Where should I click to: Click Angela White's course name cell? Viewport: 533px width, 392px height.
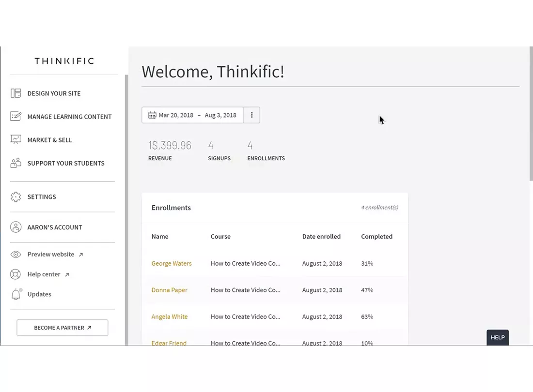(x=246, y=317)
